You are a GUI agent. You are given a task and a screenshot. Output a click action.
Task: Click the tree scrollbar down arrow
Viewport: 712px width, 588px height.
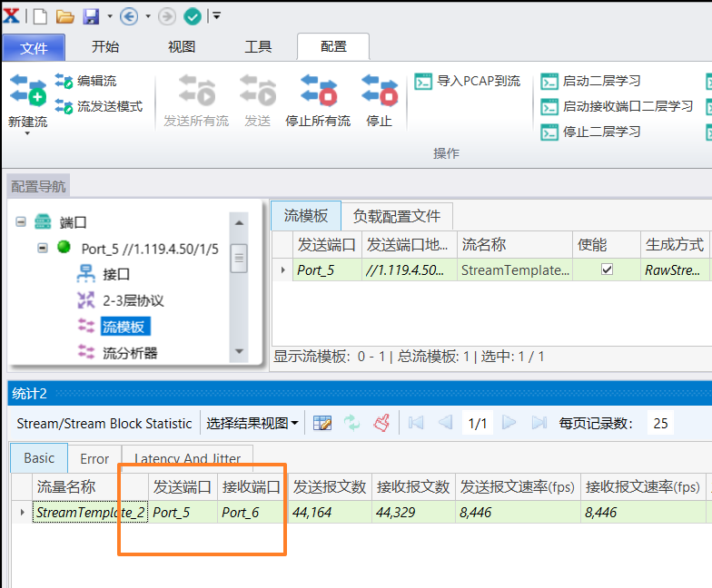(x=239, y=351)
